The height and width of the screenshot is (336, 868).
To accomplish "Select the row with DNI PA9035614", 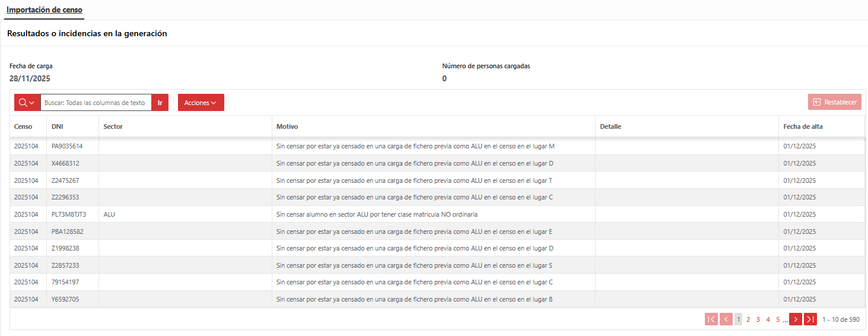I will point(437,146).
